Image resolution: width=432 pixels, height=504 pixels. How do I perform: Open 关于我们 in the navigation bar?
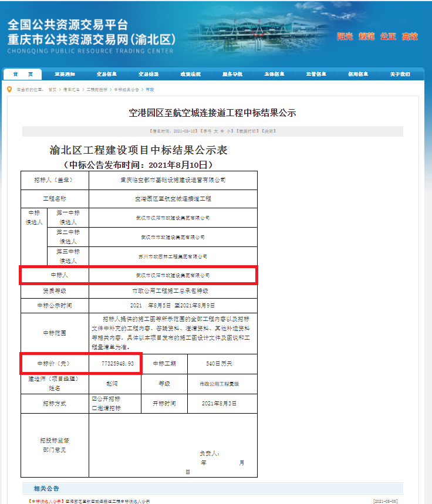coord(399,75)
